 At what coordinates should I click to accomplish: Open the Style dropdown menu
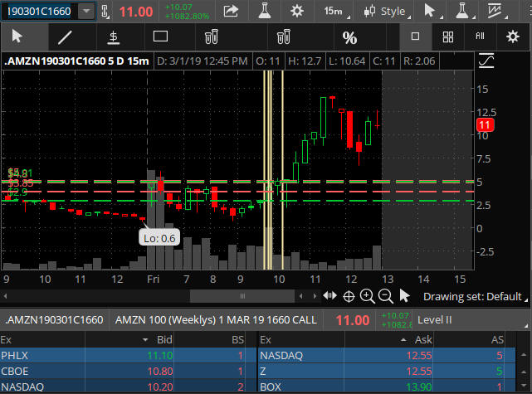(x=386, y=11)
